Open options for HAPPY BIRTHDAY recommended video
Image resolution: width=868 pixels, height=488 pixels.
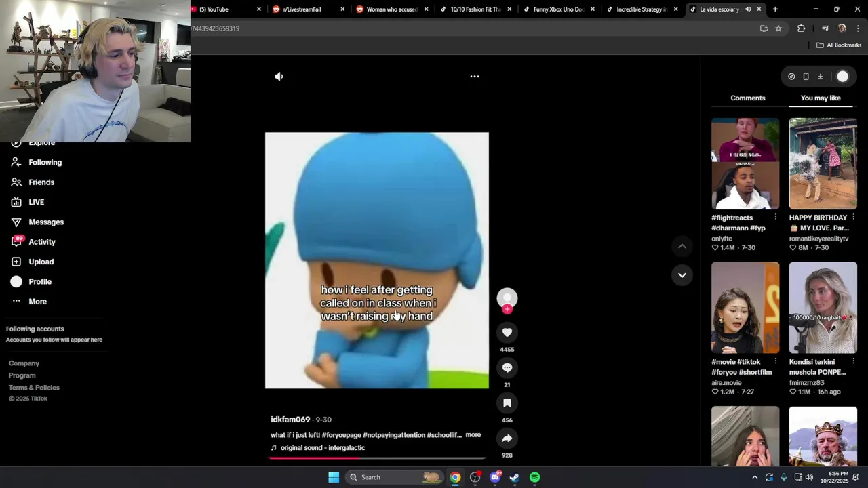coord(853,218)
